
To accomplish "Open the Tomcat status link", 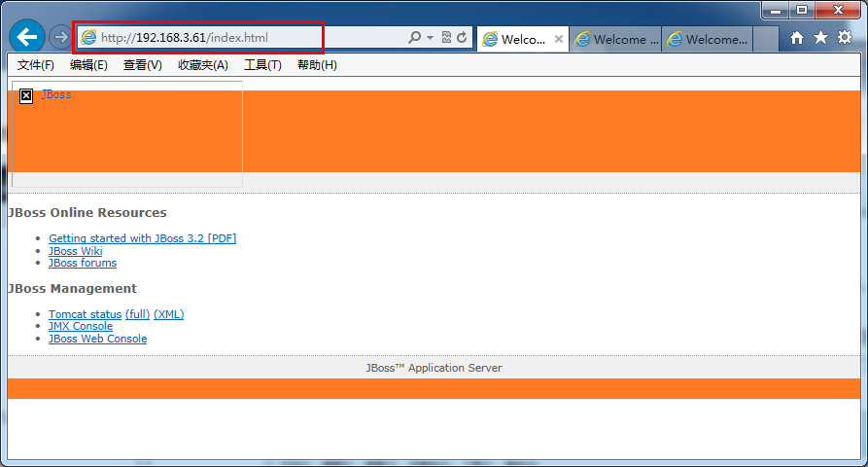I will coord(85,314).
